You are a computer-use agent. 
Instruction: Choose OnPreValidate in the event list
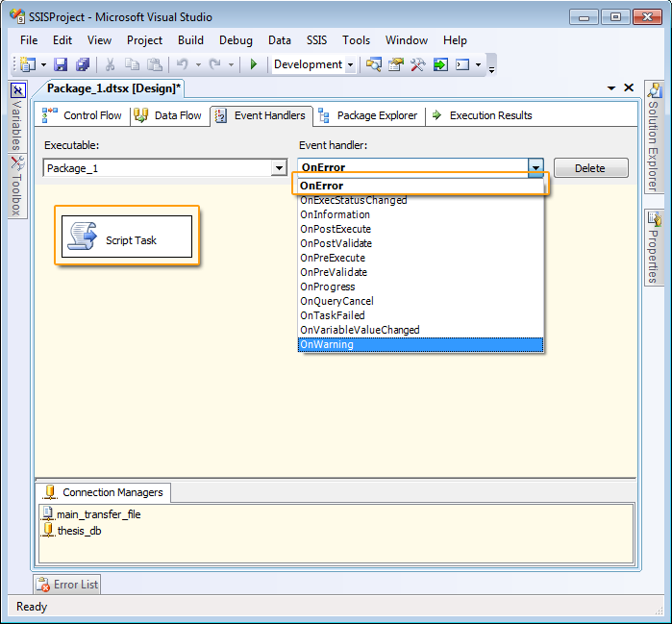point(420,272)
